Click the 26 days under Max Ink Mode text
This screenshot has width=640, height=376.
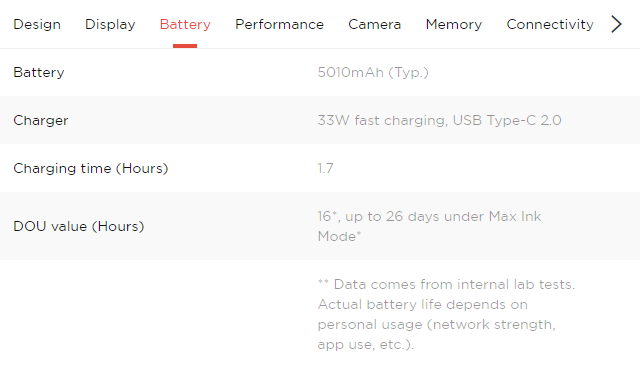coord(429,226)
